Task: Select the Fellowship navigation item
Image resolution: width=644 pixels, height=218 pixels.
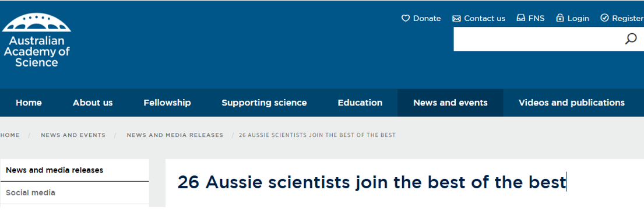Action: pos(167,103)
